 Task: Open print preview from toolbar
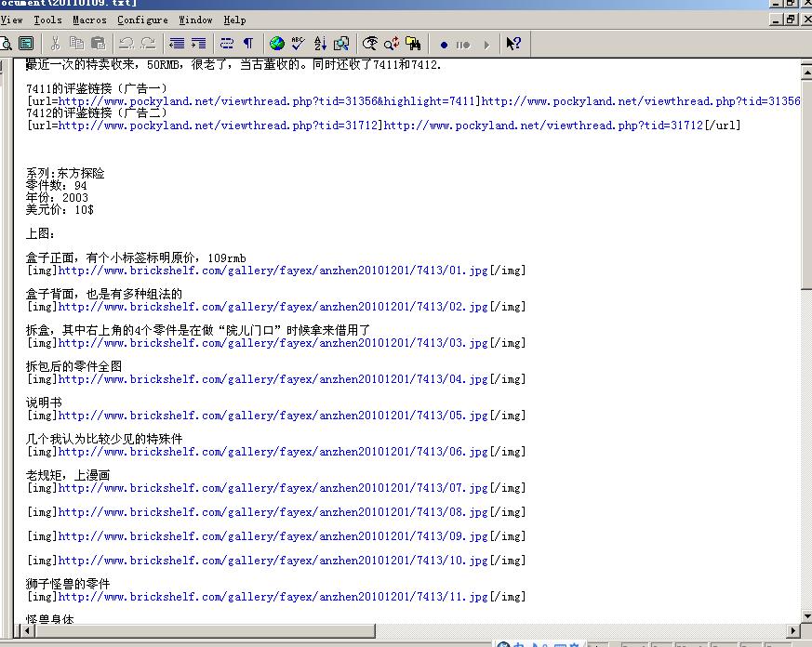(6, 44)
